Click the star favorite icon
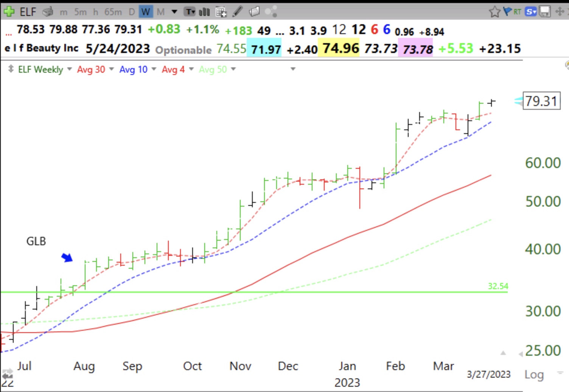The height and width of the screenshot is (392, 569). pos(494,12)
